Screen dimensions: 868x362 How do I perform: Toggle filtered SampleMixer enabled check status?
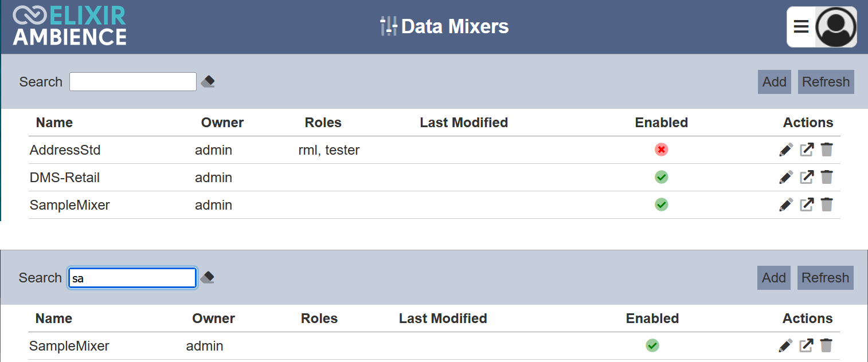652,345
